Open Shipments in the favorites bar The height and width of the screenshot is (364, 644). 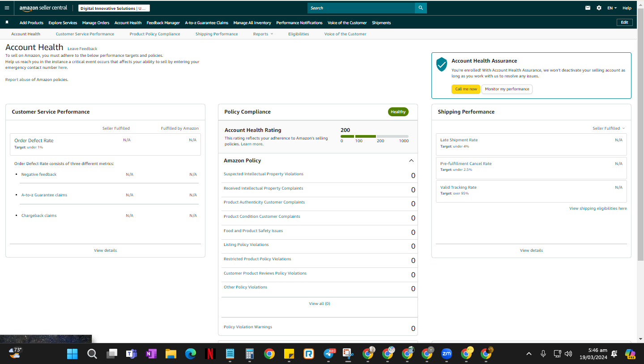381,23
